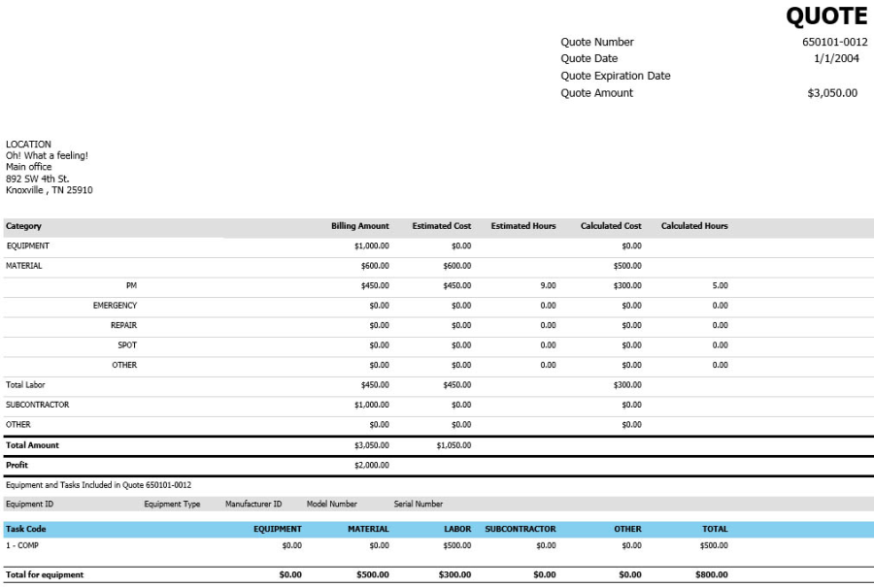
Task: Select the $800.00 equipment total value
Action: click(x=711, y=575)
